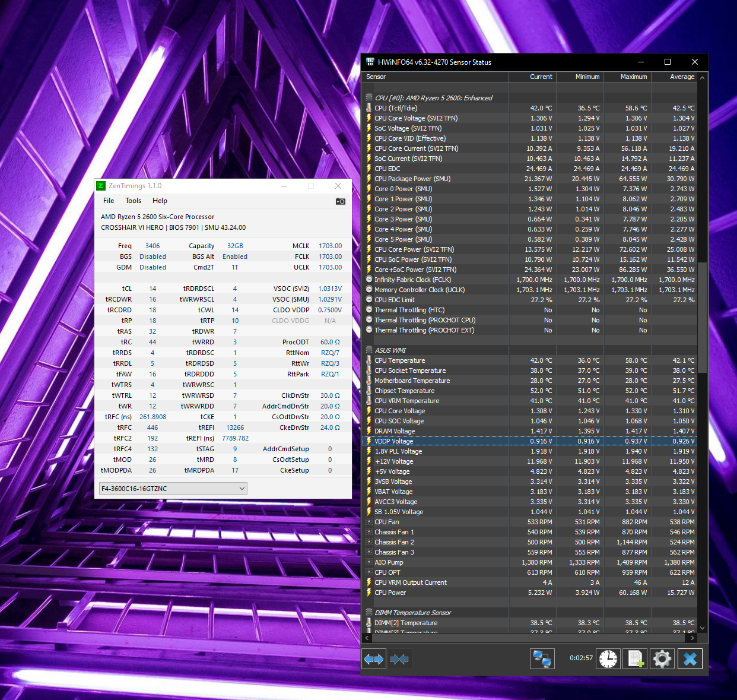Click the Current column header
The width and height of the screenshot is (737, 700).
[x=533, y=77]
